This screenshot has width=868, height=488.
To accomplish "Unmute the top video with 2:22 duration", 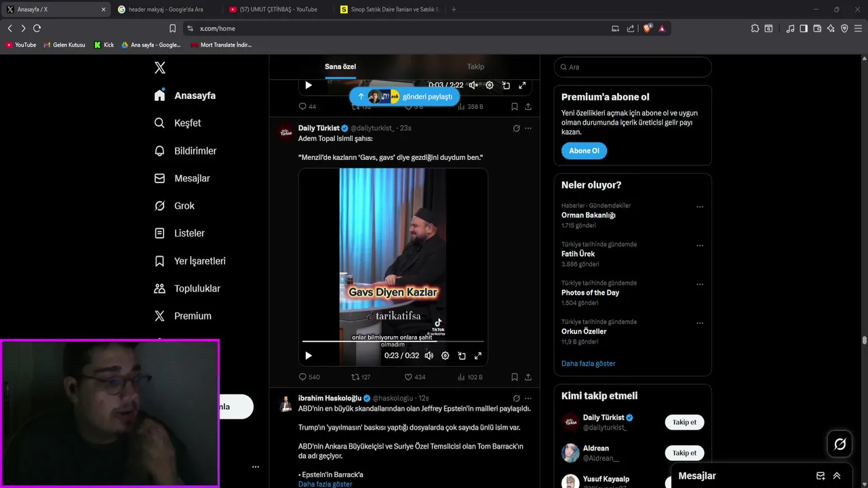I will click(x=473, y=85).
